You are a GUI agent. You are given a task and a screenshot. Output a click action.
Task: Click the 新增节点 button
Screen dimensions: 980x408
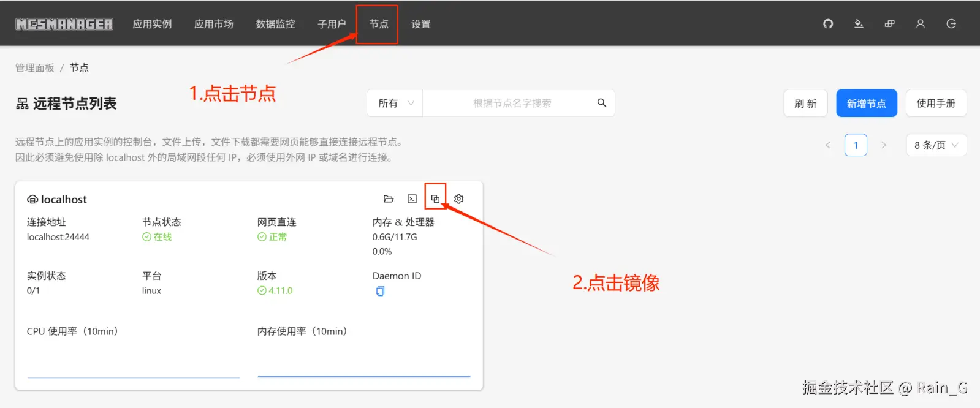867,103
